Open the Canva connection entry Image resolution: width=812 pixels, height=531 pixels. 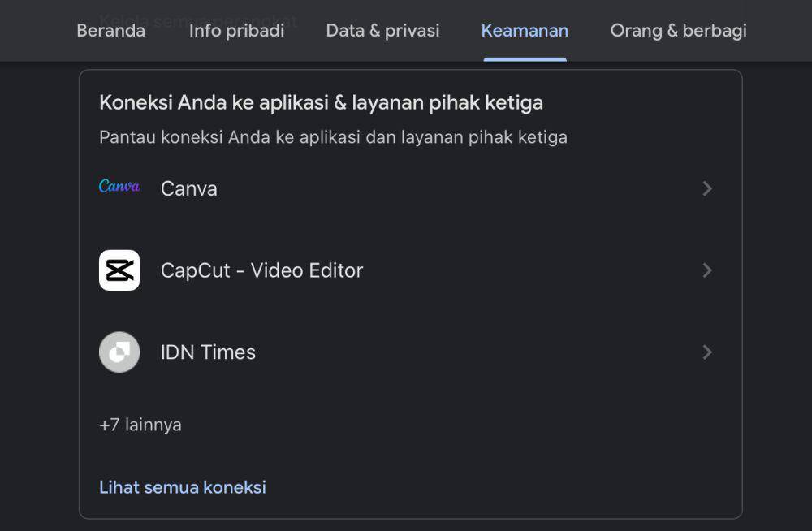(410, 188)
